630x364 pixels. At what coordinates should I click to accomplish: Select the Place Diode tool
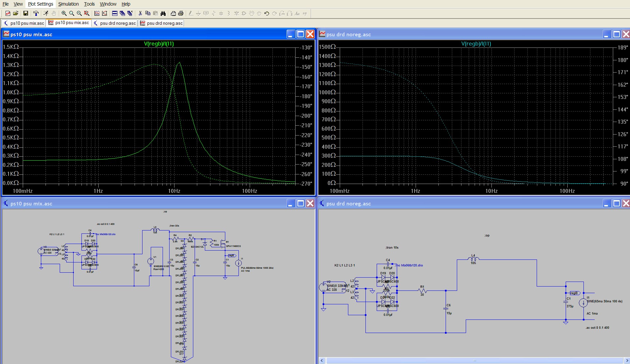[236, 14]
